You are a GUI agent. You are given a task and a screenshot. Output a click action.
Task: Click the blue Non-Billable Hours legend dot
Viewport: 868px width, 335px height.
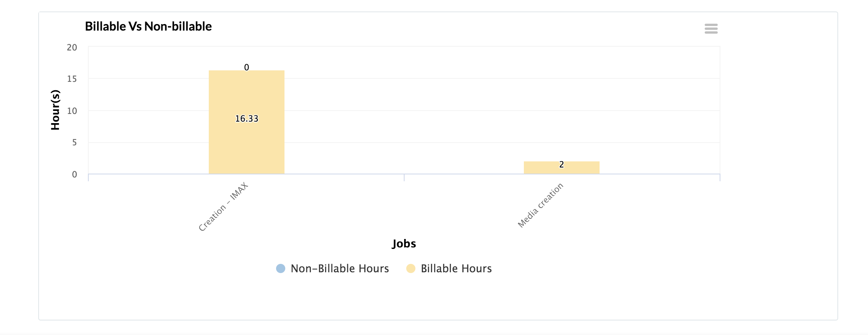(281, 268)
